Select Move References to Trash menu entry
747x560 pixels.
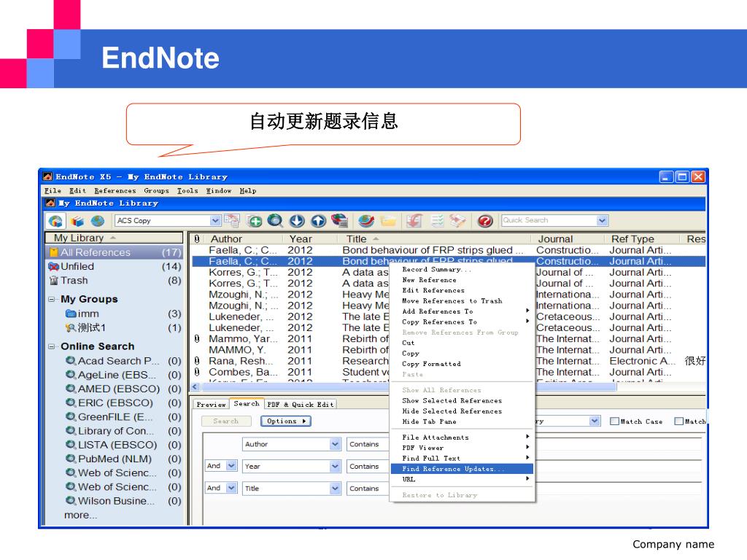461,301
